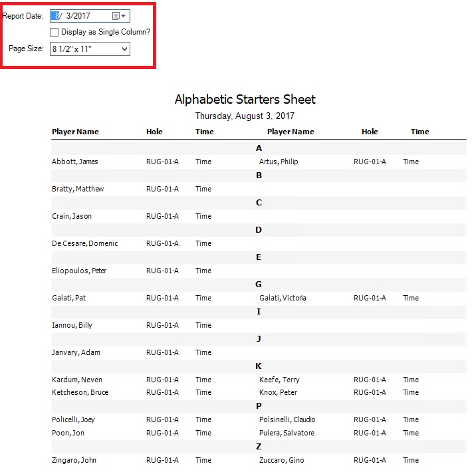Click the Z section group header

[x=259, y=447]
